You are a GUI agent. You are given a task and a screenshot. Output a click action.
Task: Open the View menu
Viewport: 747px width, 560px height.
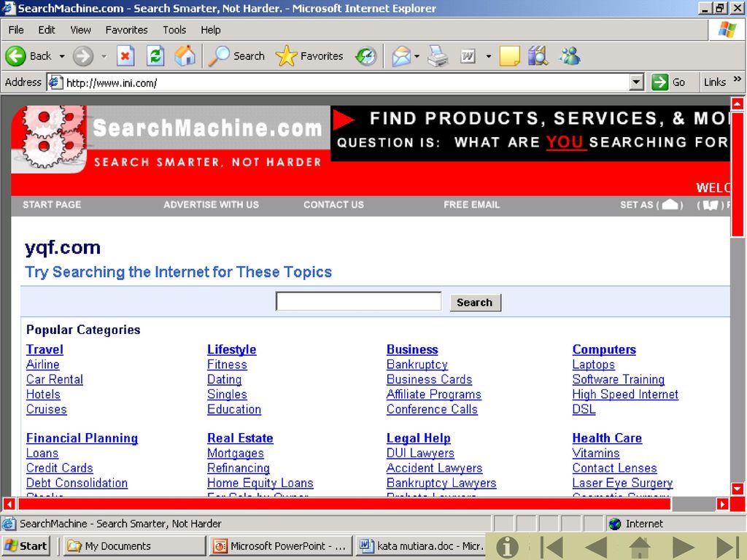tap(80, 30)
